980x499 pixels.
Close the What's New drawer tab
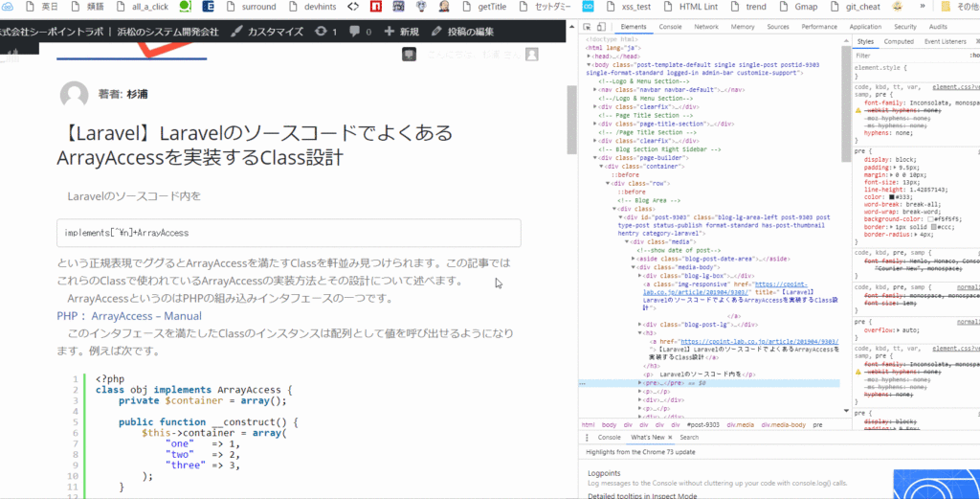pyautogui.click(x=672, y=437)
